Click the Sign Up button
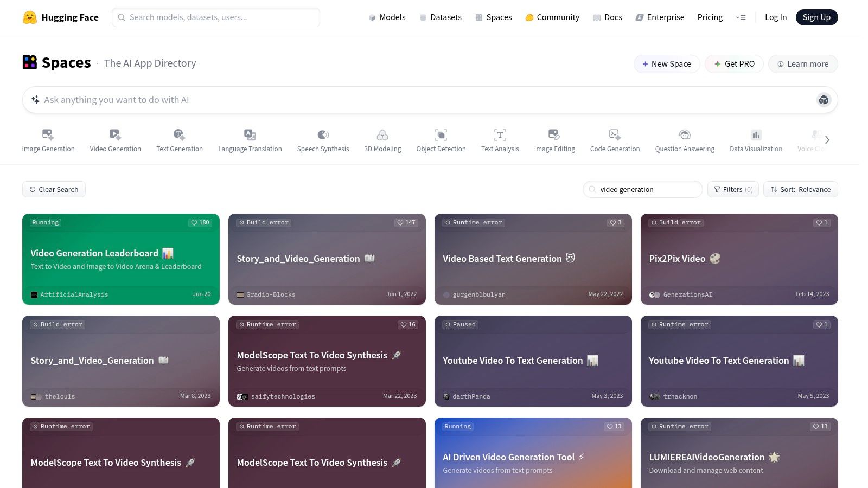Viewport: 868px width, 488px height. point(816,17)
